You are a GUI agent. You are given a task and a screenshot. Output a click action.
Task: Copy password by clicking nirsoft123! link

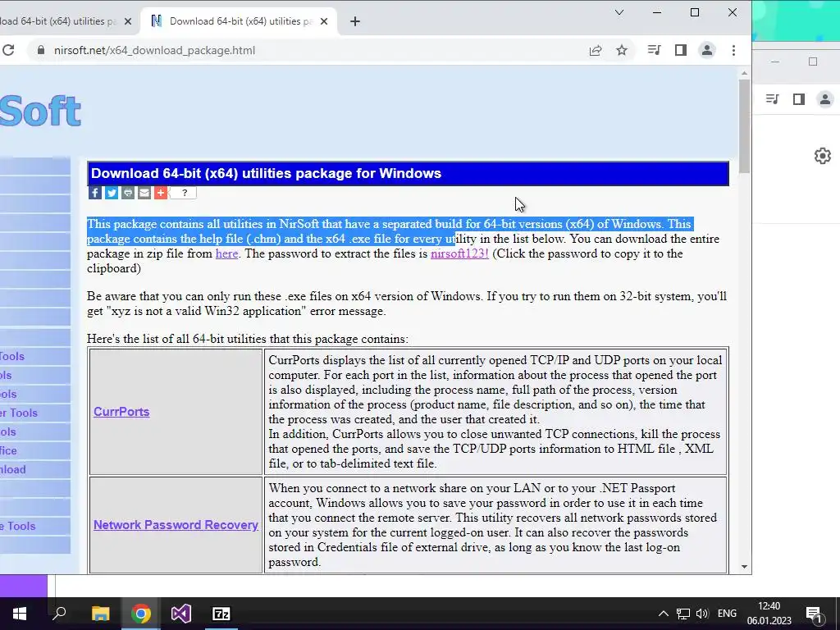[x=459, y=254]
